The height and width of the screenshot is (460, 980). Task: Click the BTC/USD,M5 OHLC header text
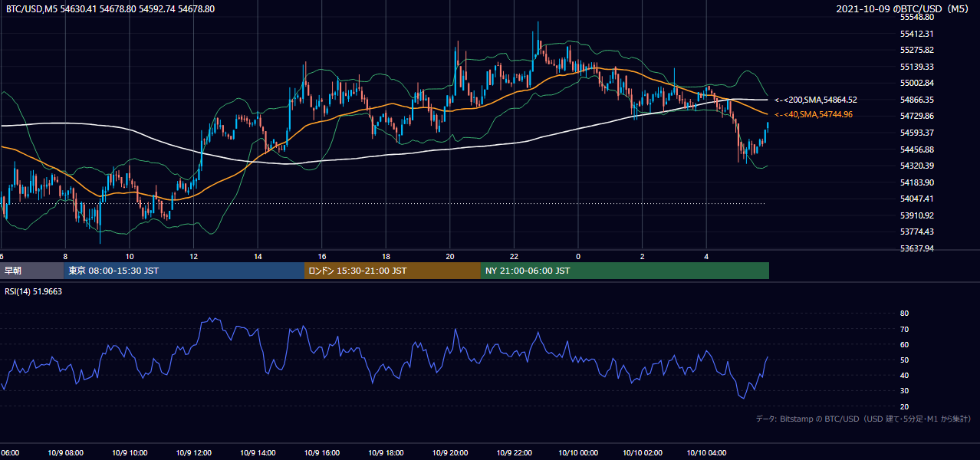click(x=110, y=9)
